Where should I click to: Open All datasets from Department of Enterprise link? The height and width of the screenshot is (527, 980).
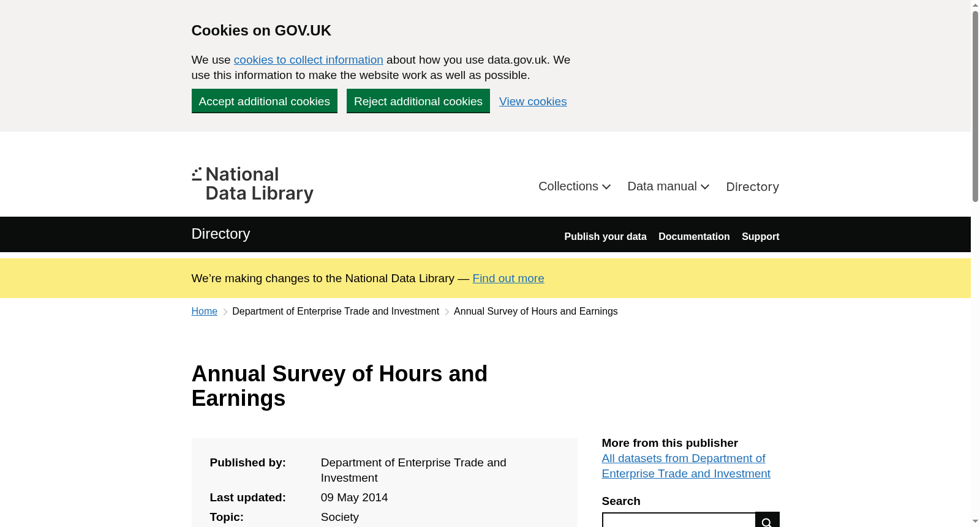[686, 466]
